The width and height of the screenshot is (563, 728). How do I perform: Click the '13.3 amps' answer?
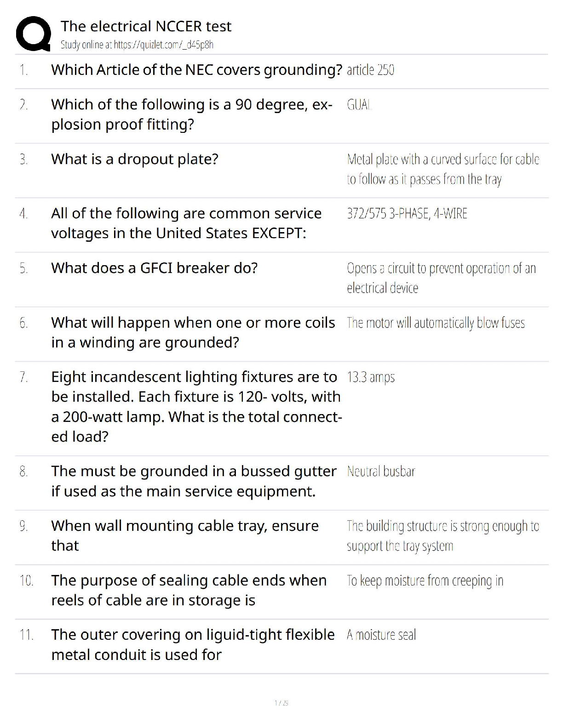pos(371,377)
